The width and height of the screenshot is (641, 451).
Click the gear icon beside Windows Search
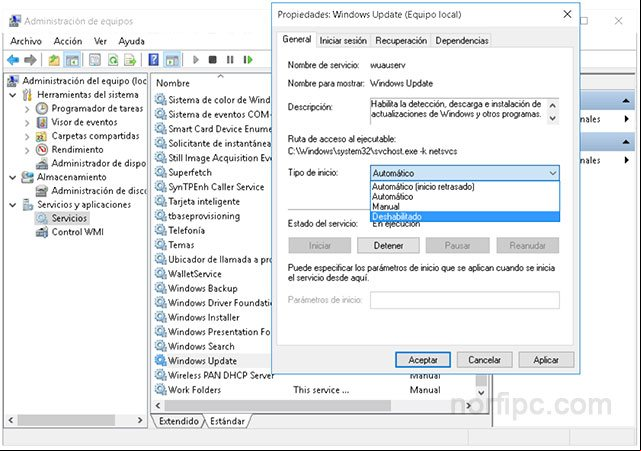(x=160, y=346)
